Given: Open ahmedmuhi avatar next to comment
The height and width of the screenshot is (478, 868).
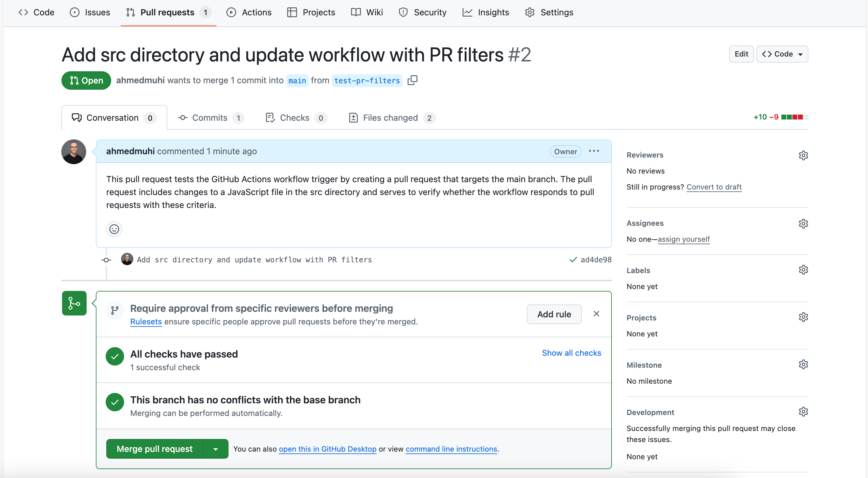Looking at the screenshot, I should pos(74,152).
